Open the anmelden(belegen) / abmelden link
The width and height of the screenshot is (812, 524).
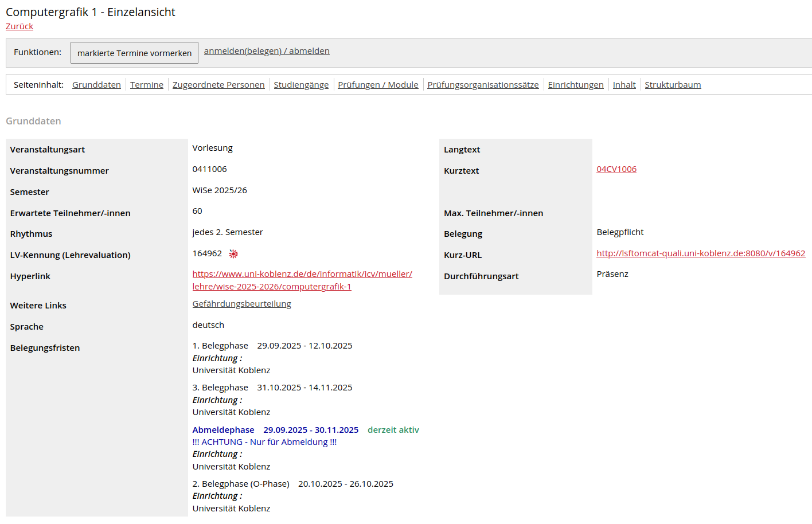tap(267, 50)
